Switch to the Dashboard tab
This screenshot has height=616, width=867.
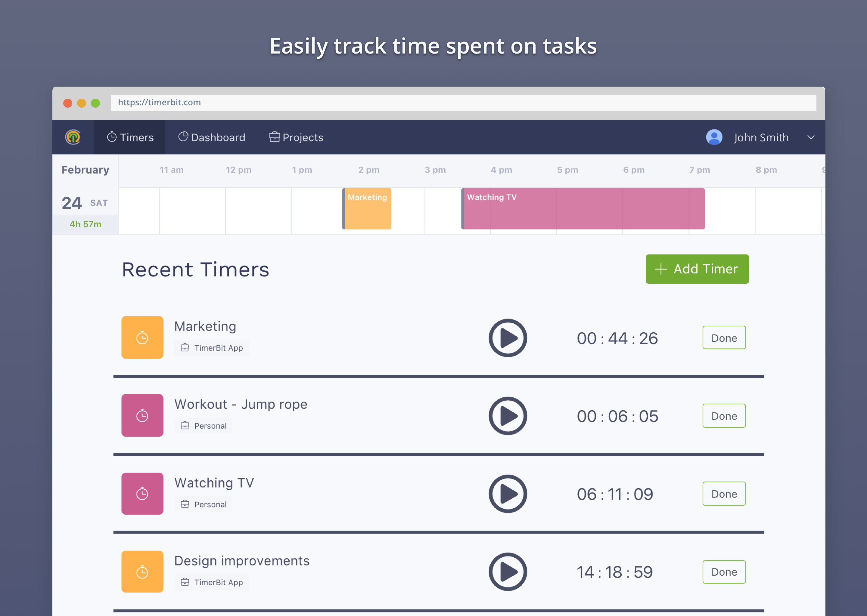point(212,137)
